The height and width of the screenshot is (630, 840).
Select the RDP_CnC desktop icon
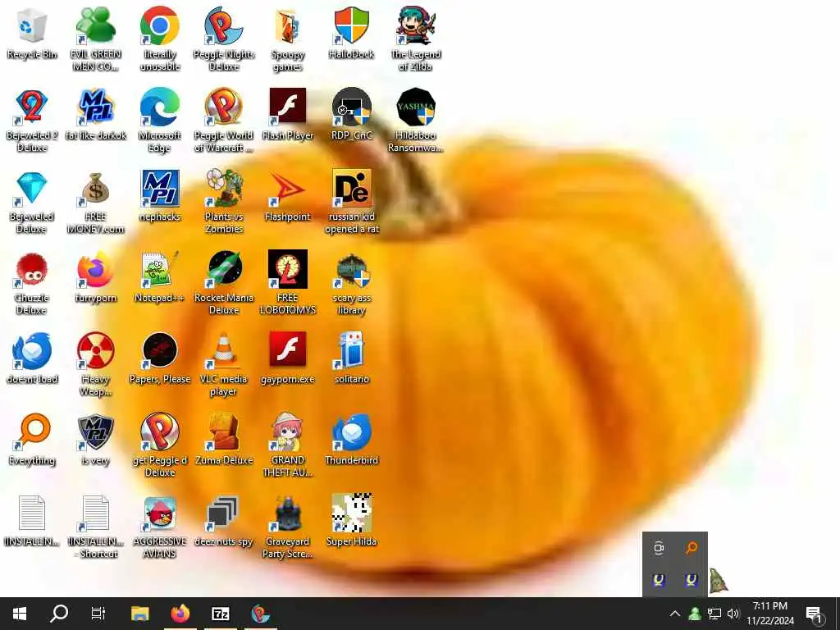pyautogui.click(x=351, y=115)
